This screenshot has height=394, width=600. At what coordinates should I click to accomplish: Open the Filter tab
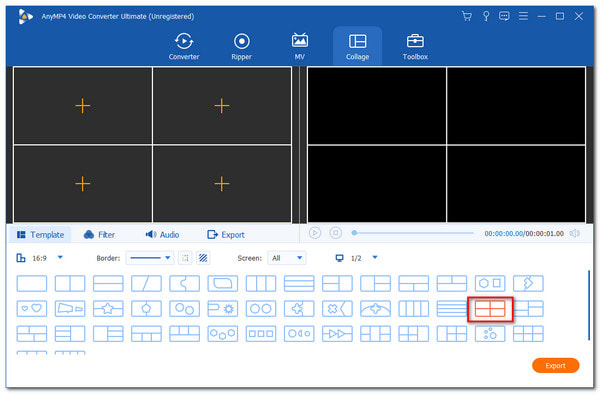[x=99, y=234]
